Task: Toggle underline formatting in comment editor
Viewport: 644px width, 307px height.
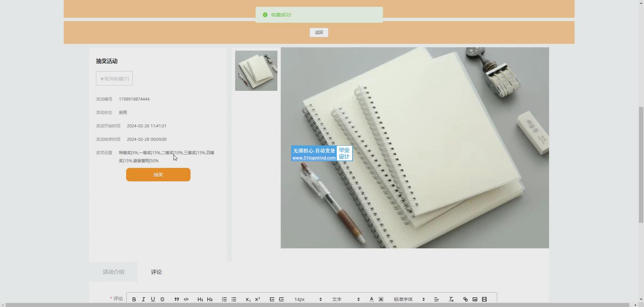Action: pos(153,299)
